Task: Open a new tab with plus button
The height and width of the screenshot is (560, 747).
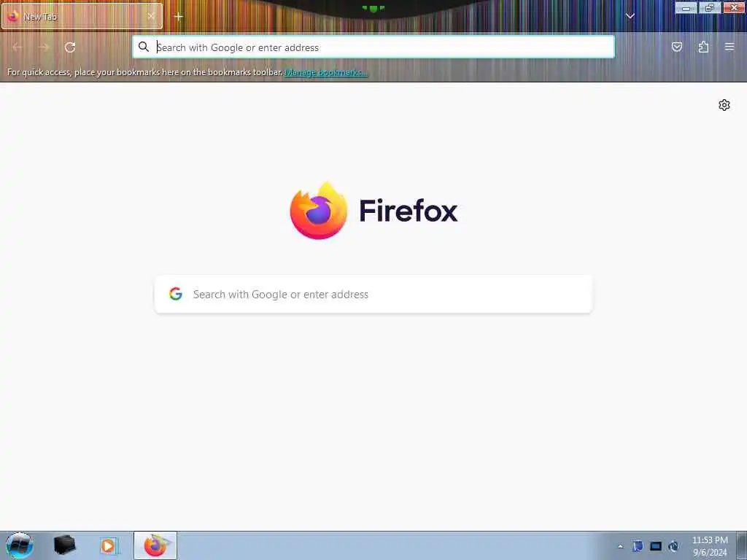Action: tap(178, 17)
